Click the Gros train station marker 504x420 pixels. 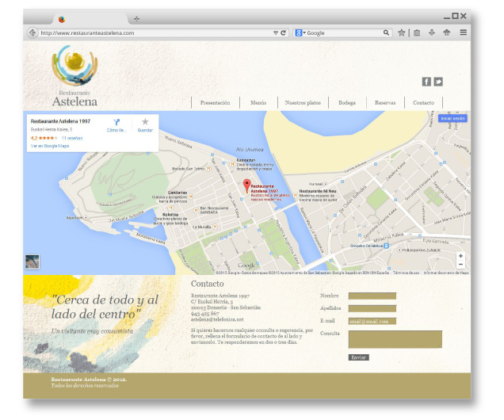[387, 246]
